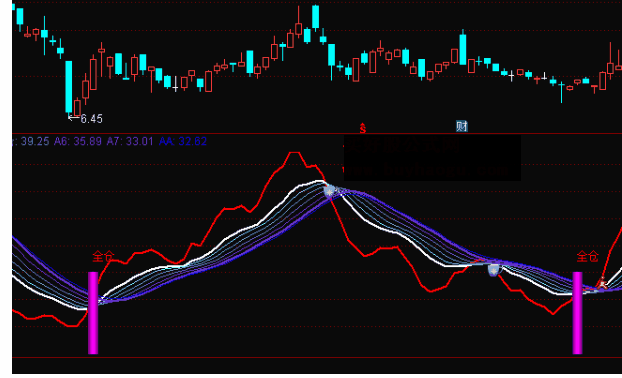Select the magenta signal bar under the 6.45 low
The image size is (622, 378).
click(93, 313)
